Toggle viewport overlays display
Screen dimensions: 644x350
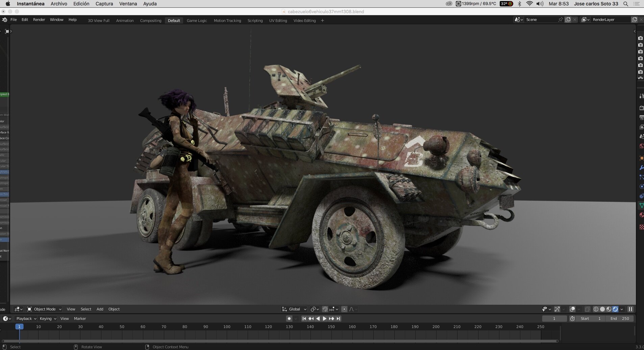572,309
